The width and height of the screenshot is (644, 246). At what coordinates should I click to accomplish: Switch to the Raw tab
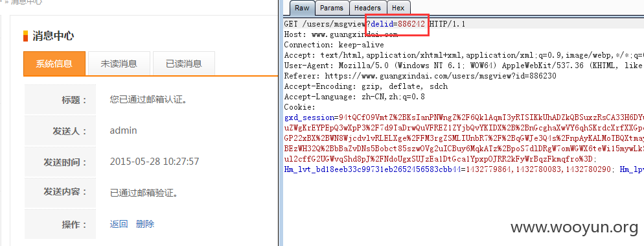pos(302,8)
